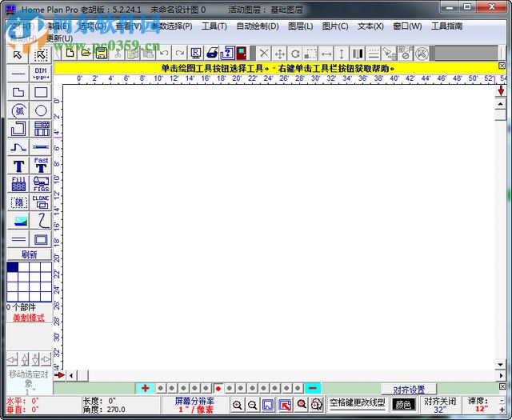Open the 工具指南 menu
This screenshot has width=512, height=420.
(x=446, y=26)
